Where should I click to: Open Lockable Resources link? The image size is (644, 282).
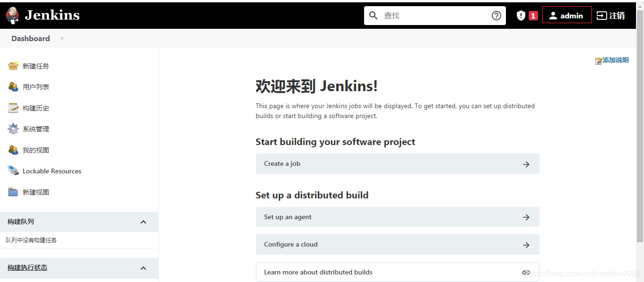click(x=52, y=171)
